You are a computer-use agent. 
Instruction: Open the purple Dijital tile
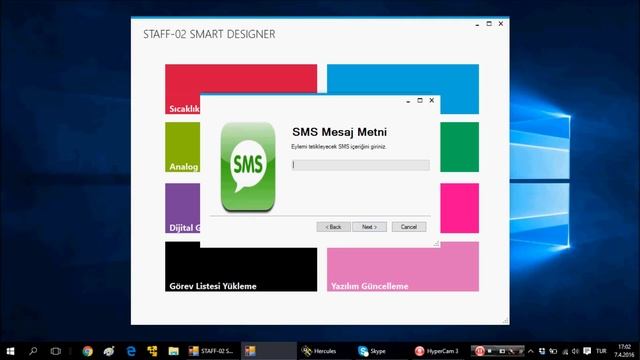point(182,208)
